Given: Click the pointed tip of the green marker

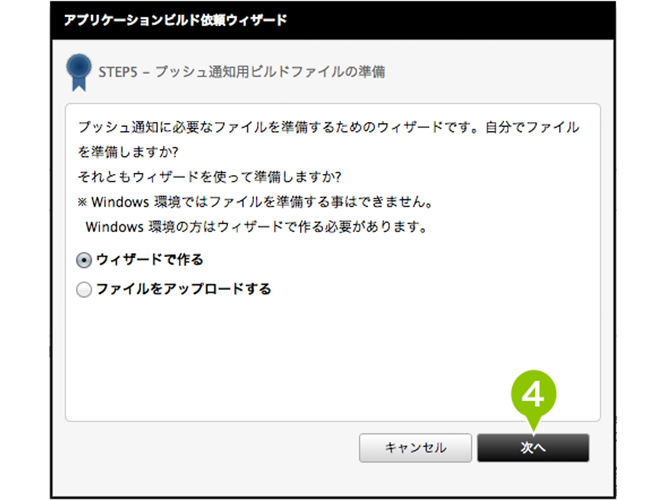Looking at the screenshot, I should click(533, 429).
